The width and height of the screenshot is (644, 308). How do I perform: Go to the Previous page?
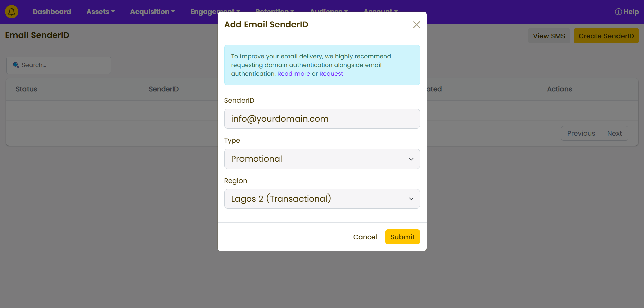click(x=581, y=133)
